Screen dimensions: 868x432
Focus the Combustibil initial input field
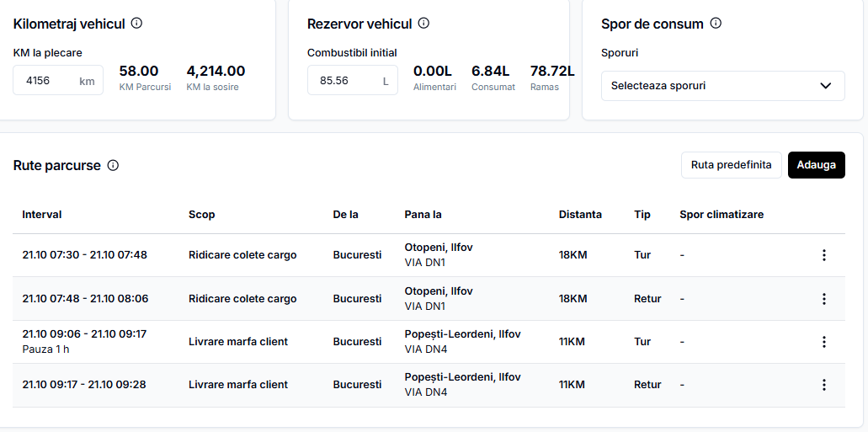[x=353, y=80]
